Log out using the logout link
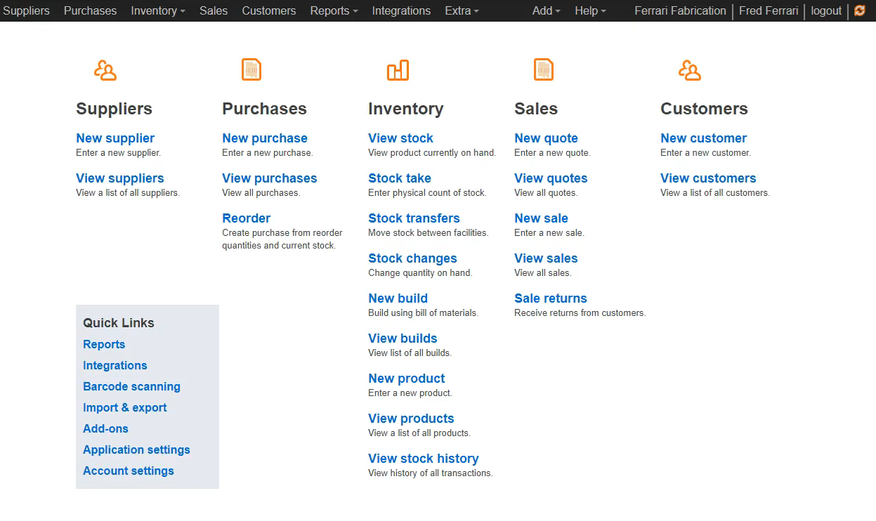 tap(826, 11)
